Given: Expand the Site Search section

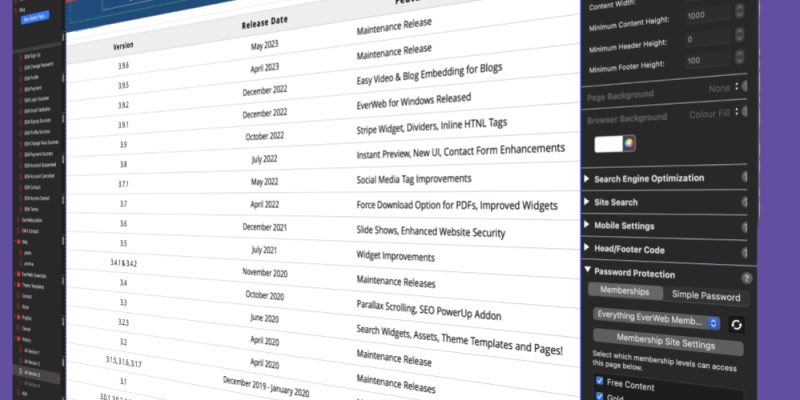Looking at the screenshot, I should pos(587,202).
